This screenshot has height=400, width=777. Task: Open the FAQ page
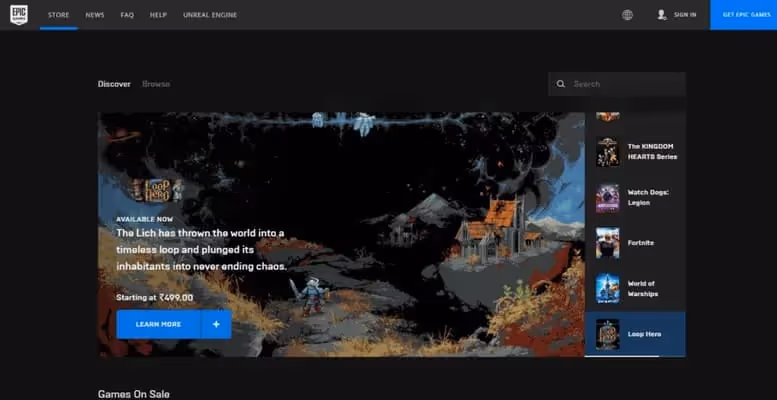127,15
